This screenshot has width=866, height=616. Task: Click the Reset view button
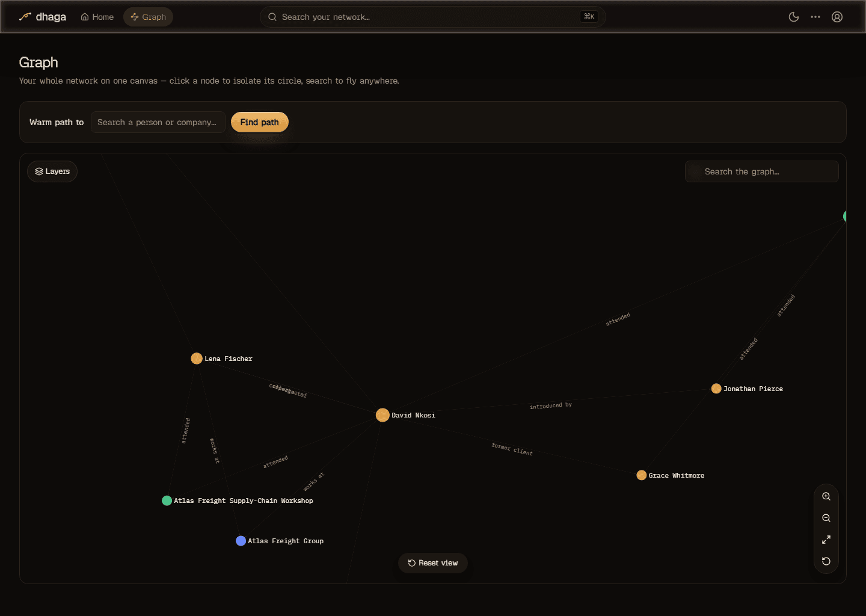[x=433, y=563]
